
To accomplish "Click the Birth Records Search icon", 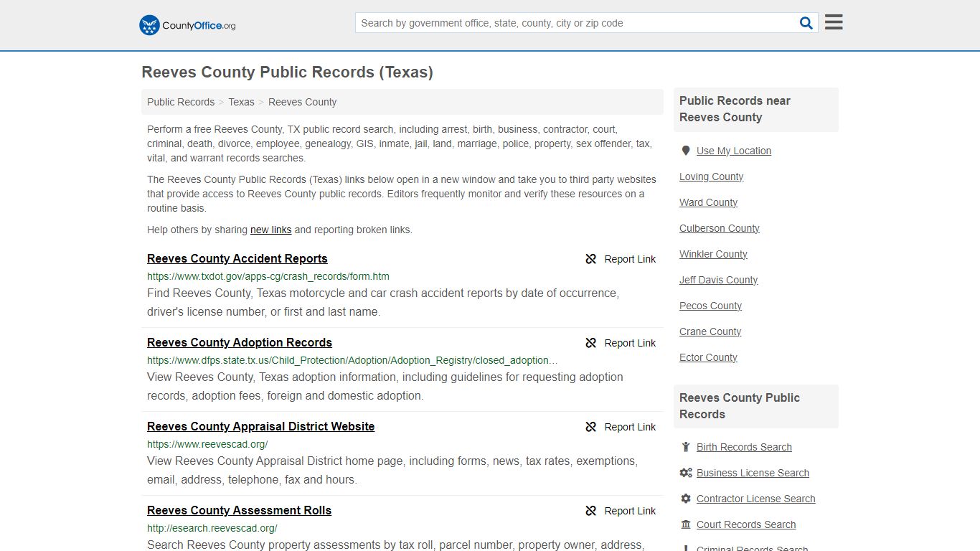I will coord(686,447).
